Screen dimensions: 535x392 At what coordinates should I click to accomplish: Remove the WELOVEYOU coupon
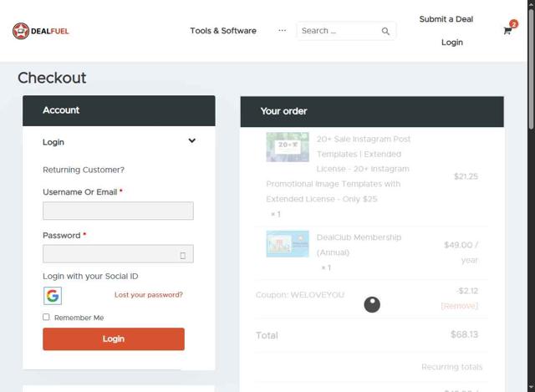coord(459,306)
